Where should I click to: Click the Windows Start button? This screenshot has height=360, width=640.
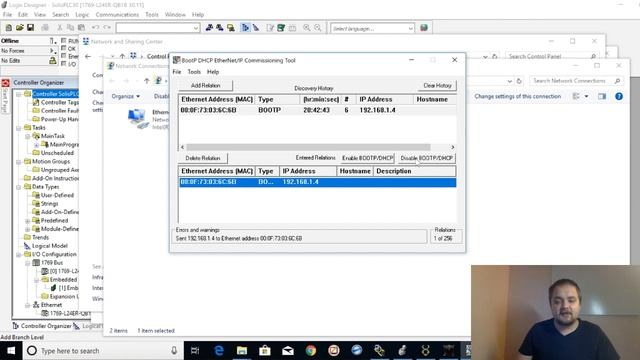point(11,351)
